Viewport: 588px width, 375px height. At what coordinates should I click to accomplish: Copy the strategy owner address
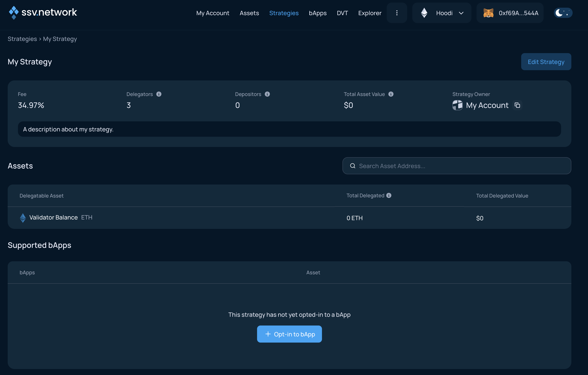point(517,105)
